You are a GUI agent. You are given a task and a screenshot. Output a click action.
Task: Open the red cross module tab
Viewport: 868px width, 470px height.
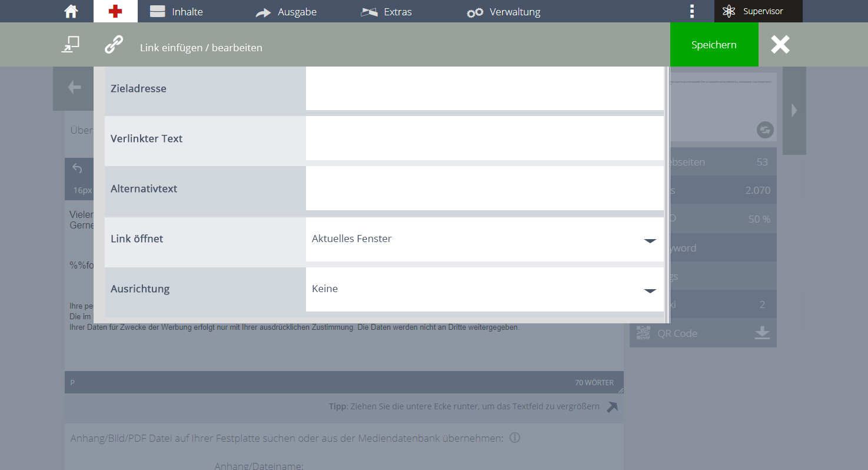pos(115,11)
